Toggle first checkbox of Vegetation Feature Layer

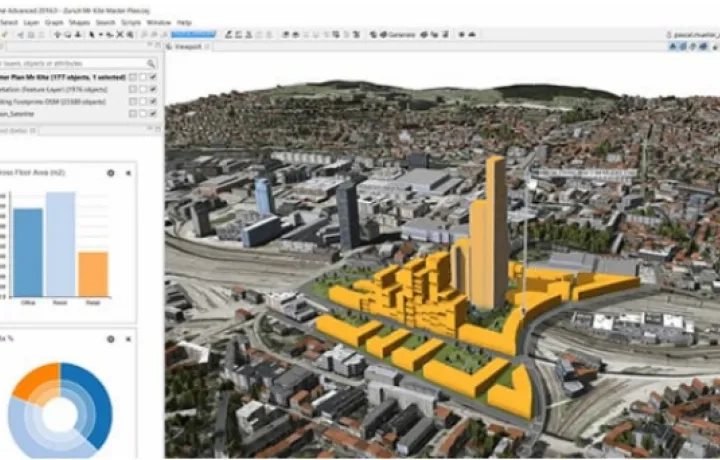coord(133,89)
